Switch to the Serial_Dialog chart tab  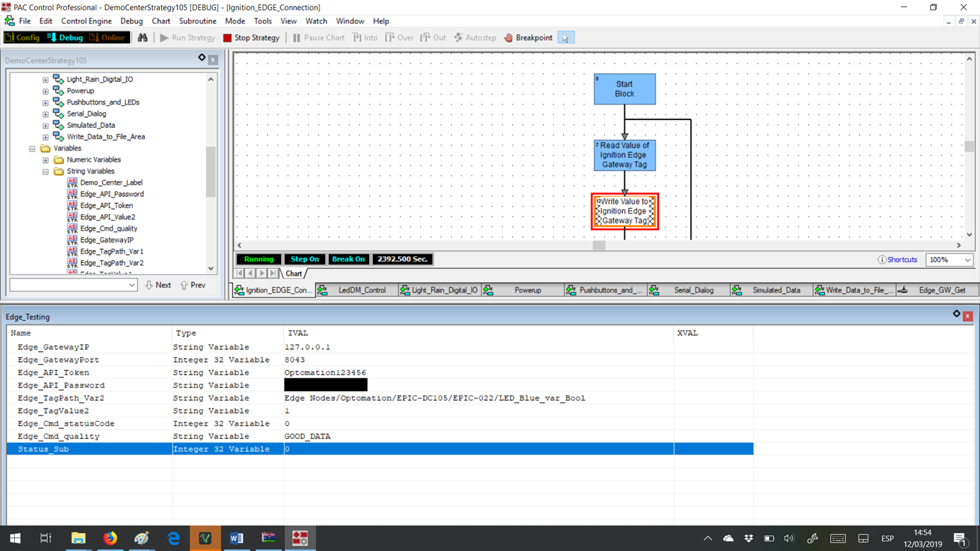695,290
